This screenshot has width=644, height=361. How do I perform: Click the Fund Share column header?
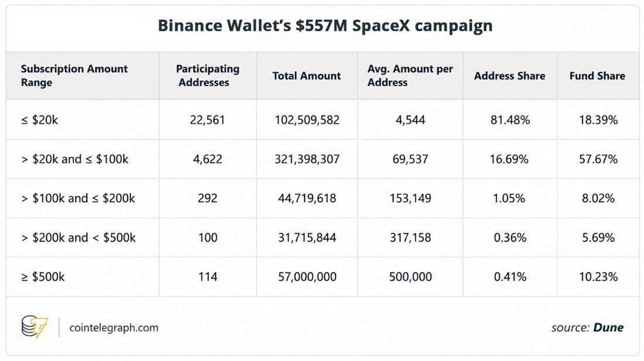click(x=597, y=76)
